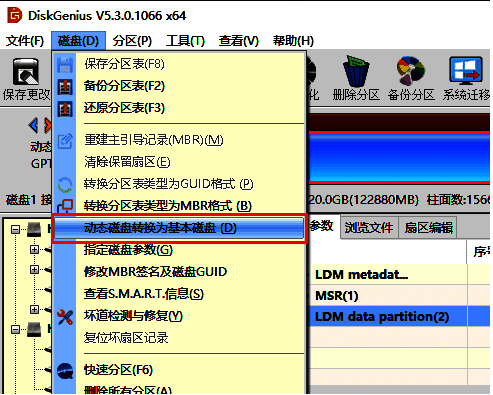Close the open 磁盘(D) menu
493x395 pixels.
78,41
